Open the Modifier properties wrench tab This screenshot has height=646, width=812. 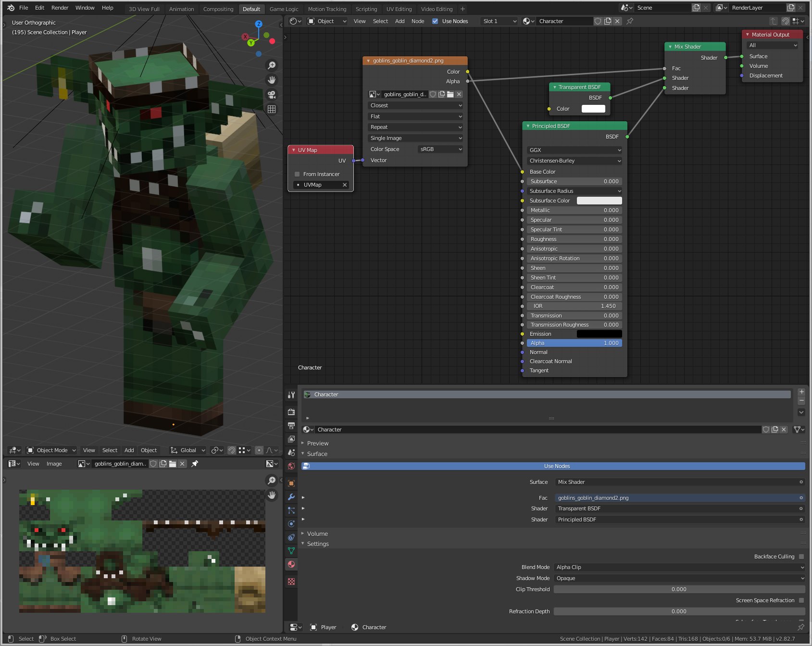tap(291, 497)
